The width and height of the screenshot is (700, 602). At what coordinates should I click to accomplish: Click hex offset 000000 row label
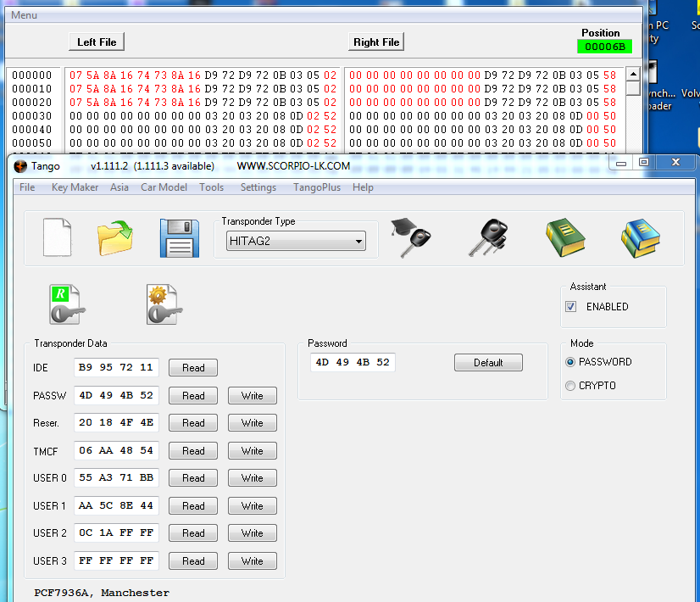click(x=32, y=75)
